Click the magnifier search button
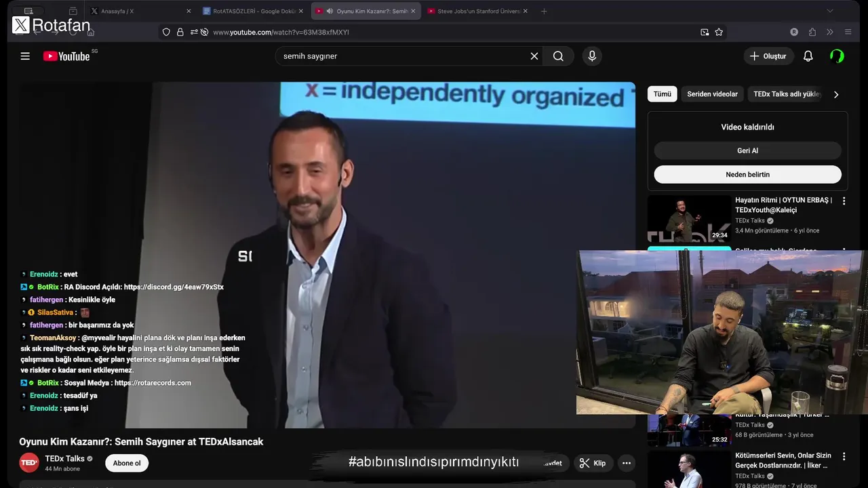The width and height of the screenshot is (868, 488). coord(558,56)
